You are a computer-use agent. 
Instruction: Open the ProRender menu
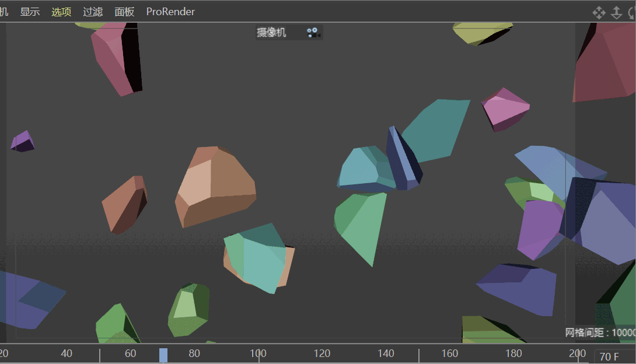[x=170, y=12]
